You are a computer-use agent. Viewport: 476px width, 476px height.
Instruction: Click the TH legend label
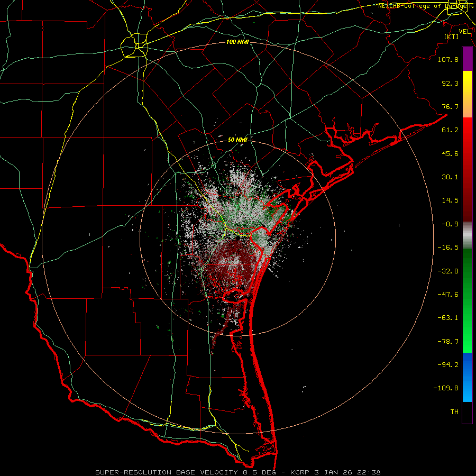point(454,412)
